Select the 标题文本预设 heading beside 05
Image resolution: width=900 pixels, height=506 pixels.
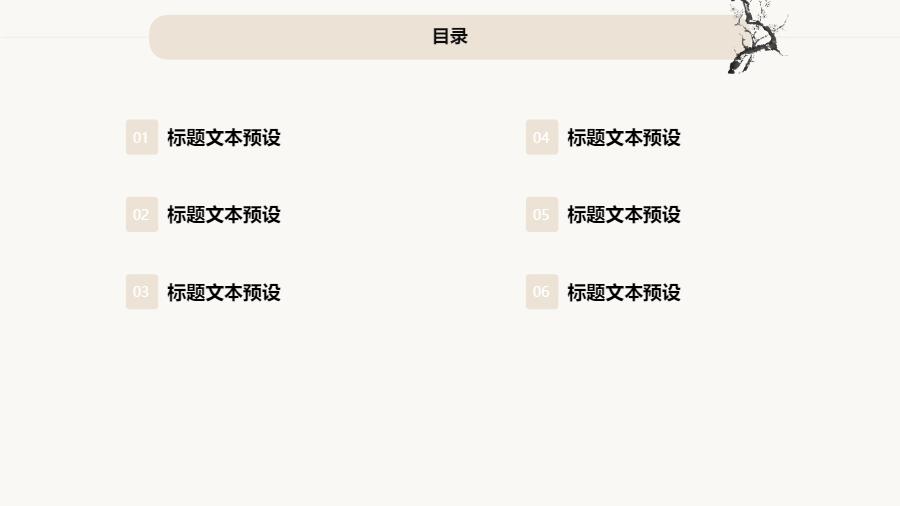point(624,214)
